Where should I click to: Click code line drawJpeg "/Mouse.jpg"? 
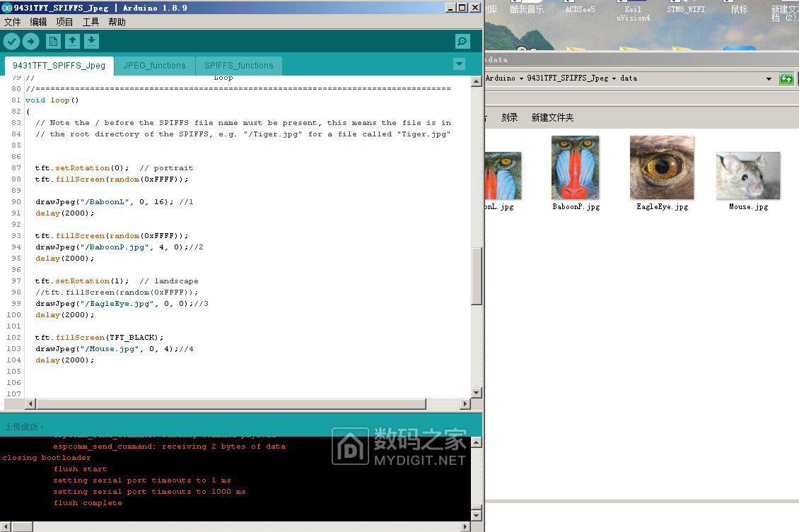tap(114, 349)
